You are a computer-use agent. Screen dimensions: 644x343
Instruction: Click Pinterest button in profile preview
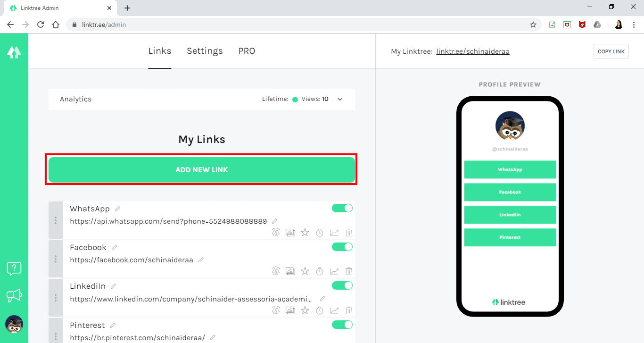(510, 237)
